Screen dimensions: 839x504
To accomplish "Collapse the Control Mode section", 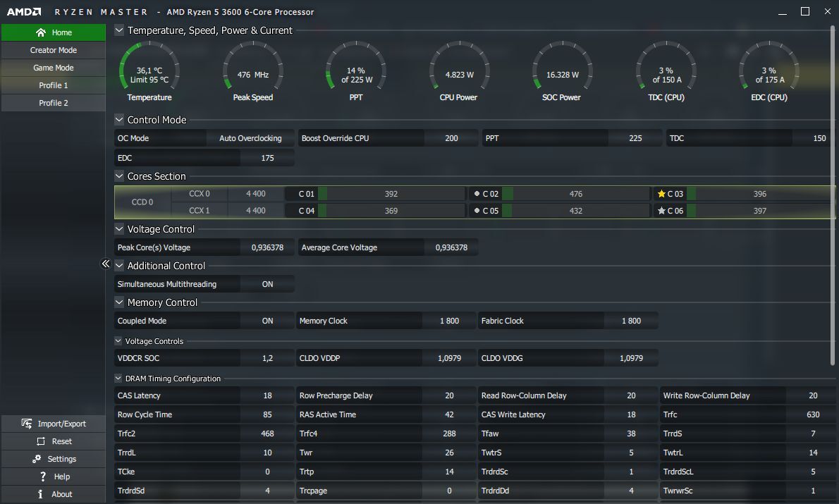I will point(119,120).
